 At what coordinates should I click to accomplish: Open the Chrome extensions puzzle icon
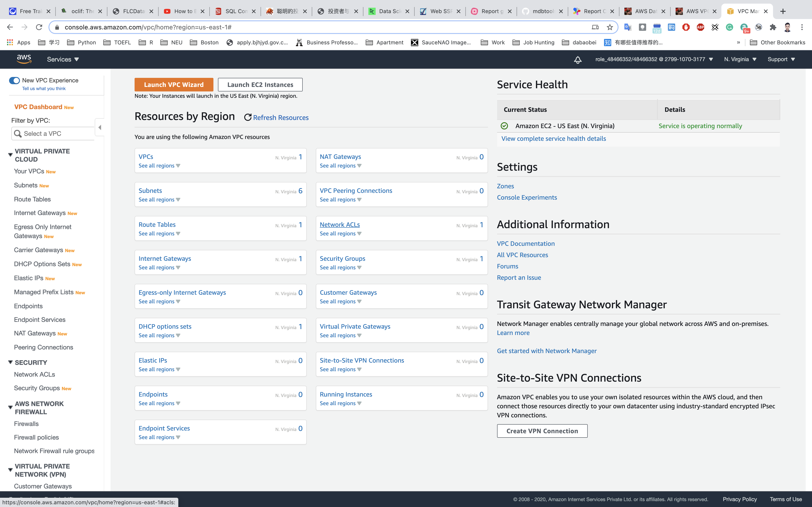pyautogui.click(x=773, y=27)
